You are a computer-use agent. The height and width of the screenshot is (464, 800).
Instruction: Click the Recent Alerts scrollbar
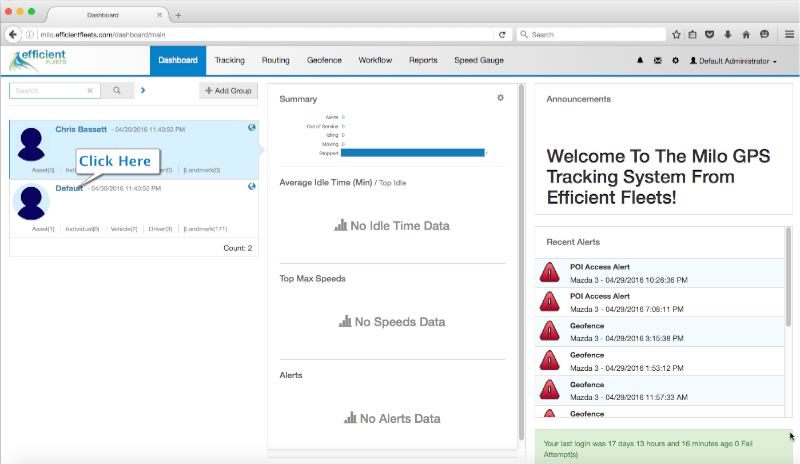788,278
